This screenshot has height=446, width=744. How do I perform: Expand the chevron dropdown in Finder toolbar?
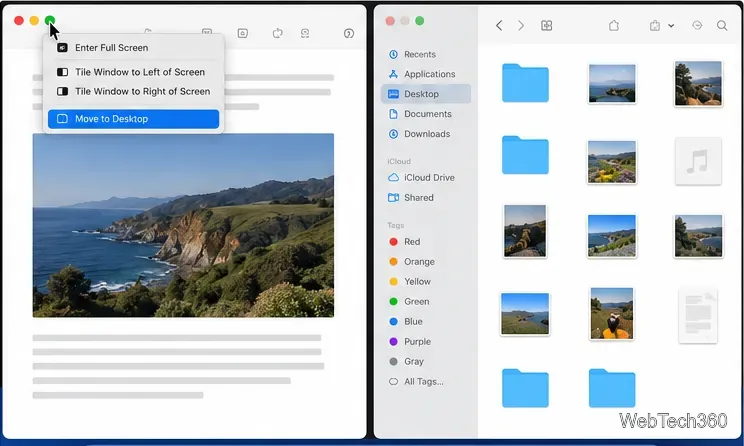[x=671, y=26]
